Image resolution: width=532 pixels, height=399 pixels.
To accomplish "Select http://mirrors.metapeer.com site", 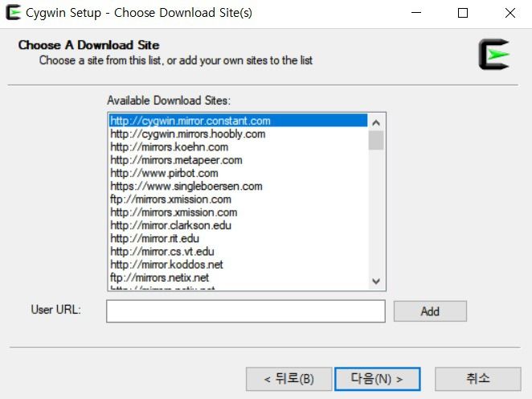I will point(238,160).
